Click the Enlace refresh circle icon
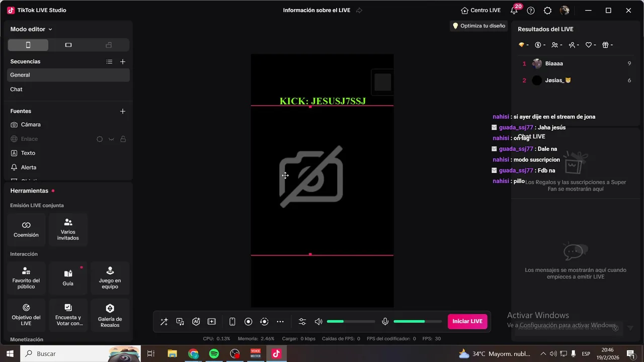Viewport: 644px width, 362px height. tap(100, 139)
